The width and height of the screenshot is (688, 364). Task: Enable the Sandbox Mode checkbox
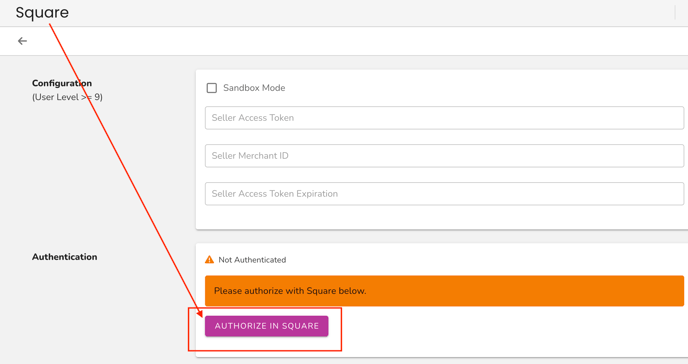click(x=211, y=88)
